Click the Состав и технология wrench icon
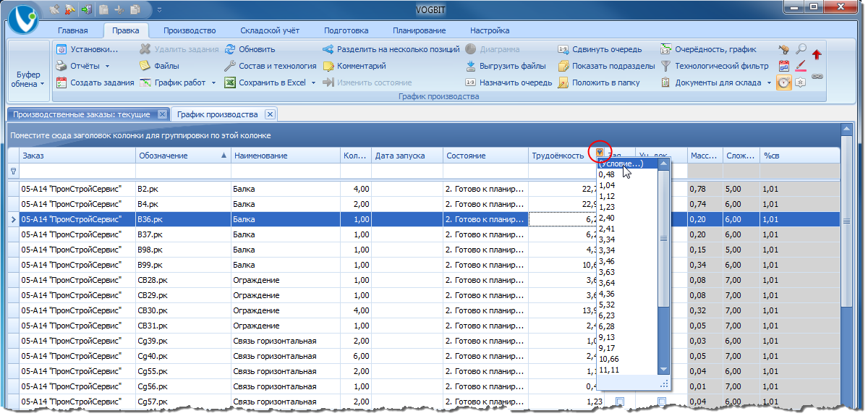 tap(230, 67)
